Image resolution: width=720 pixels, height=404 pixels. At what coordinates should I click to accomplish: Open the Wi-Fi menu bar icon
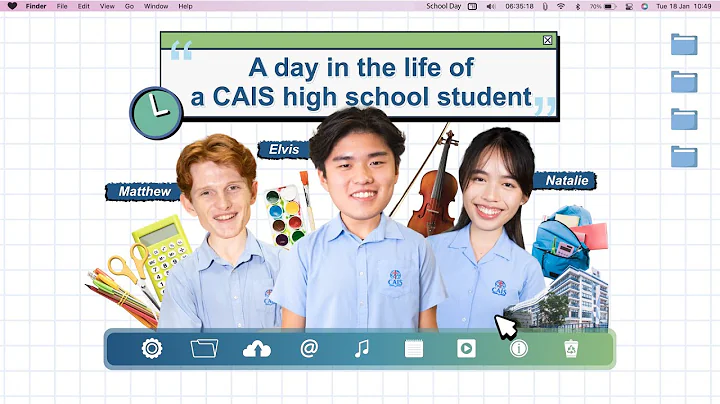pyautogui.click(x=561, y=6)
